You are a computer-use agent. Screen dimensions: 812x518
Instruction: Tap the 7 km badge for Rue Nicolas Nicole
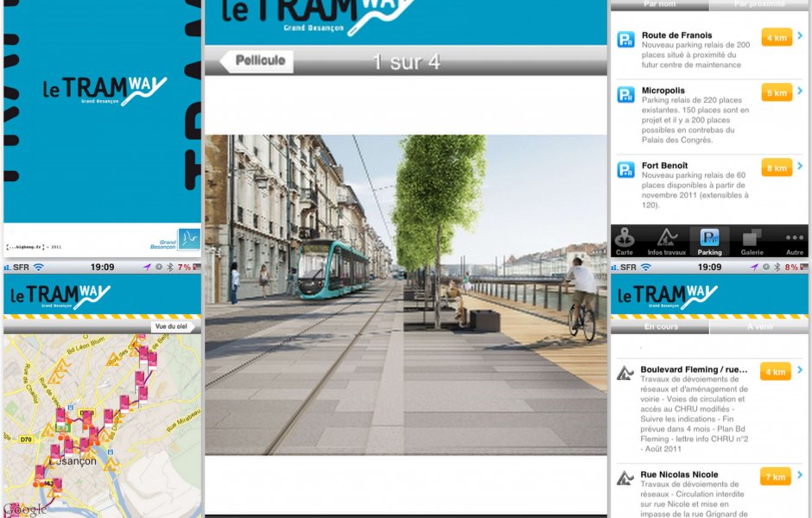[x=775, y=477]
